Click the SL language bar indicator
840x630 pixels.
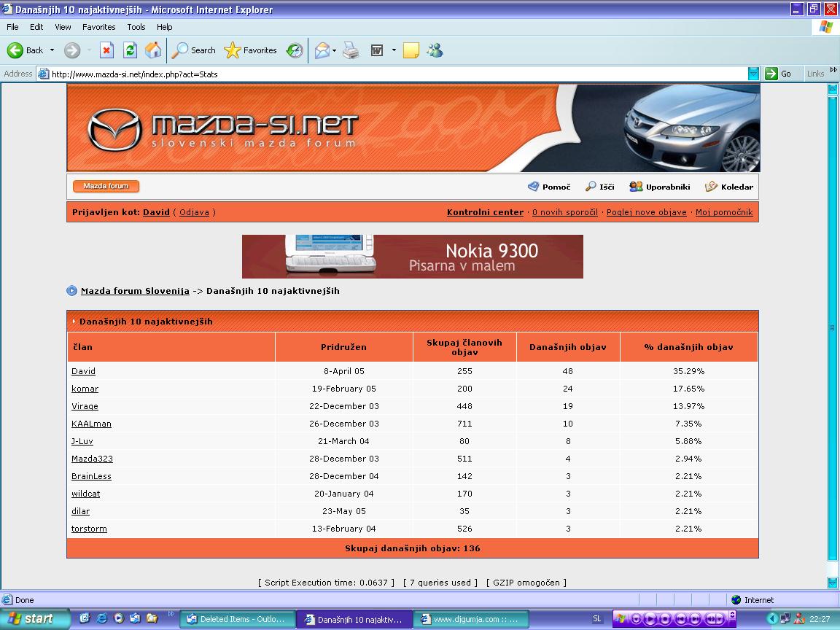[596, 619]
